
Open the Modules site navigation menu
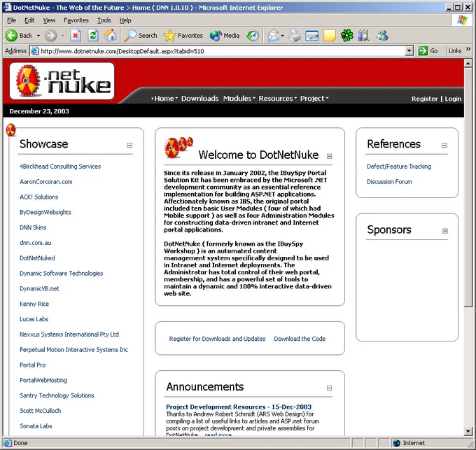click(239, 98)
